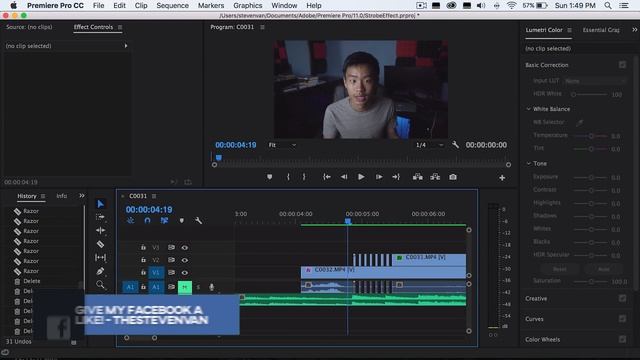Click the Linked Selection icon
This screenshot has height=360, width=640.
164,220
